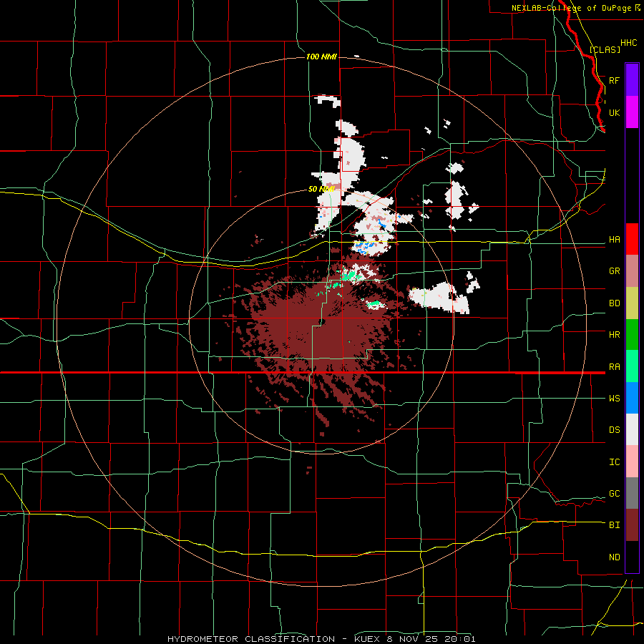The width and height of the screenshot is (644, 644).
Task: Click the RF legend label
Action: point(614,80)
